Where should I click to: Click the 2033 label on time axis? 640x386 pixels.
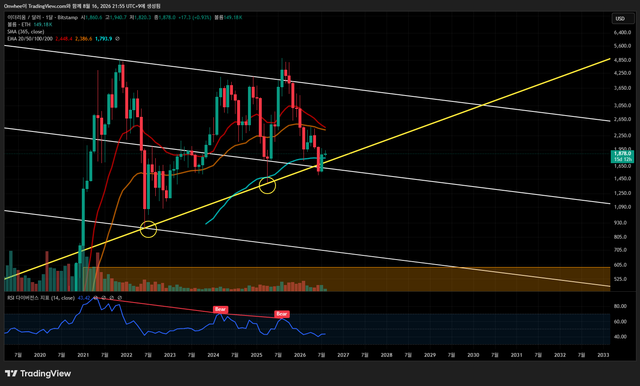(x=603, y=355)
